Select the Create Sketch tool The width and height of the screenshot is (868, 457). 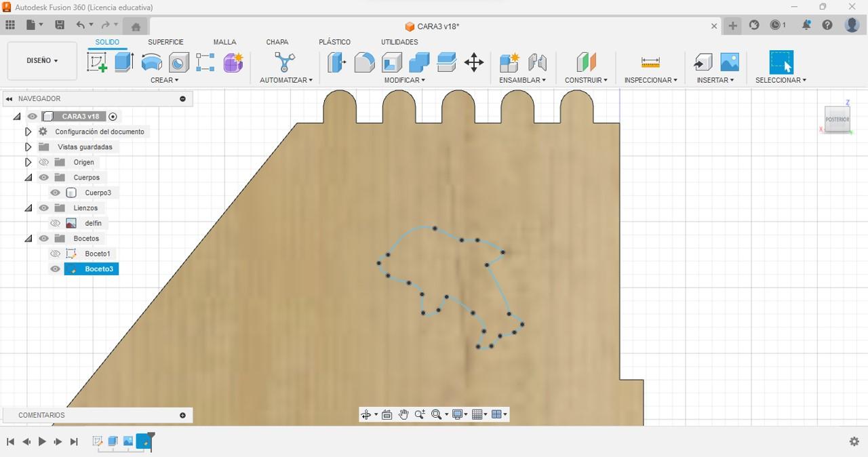98,62
